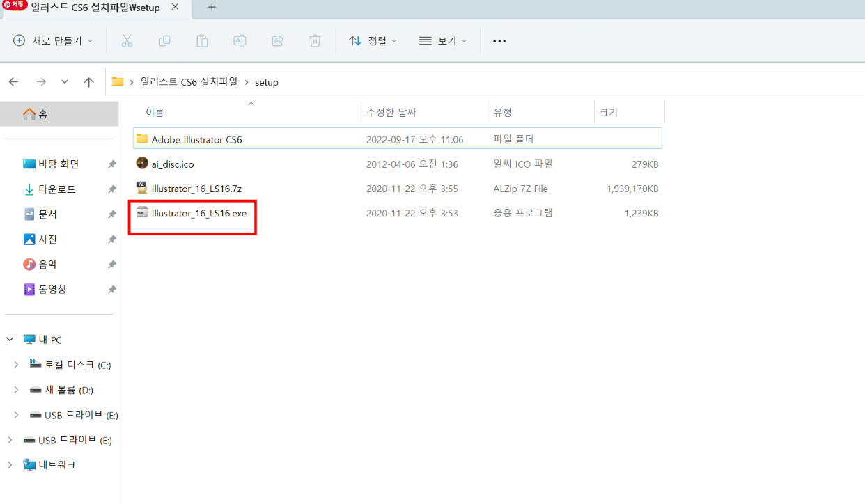Click the Adobe Illustrator CS6 folder icon
This screenshot has width=865, height=504.
(x=142, y=139)
